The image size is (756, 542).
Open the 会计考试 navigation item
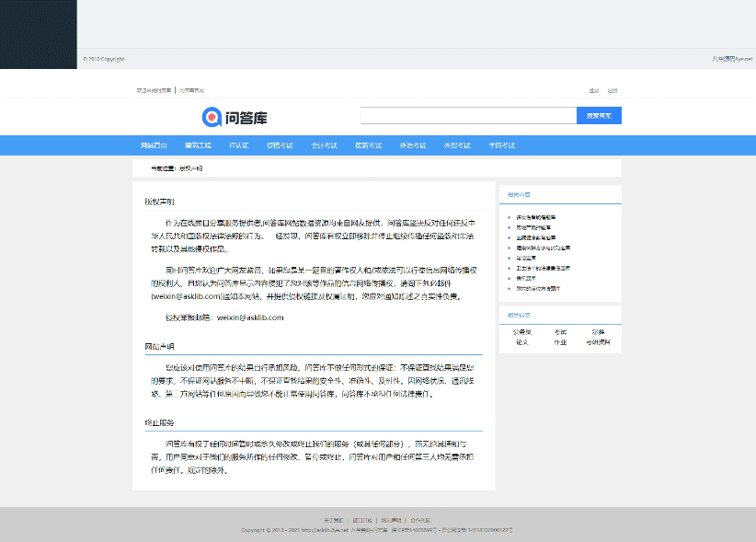(x=324, y=145)
